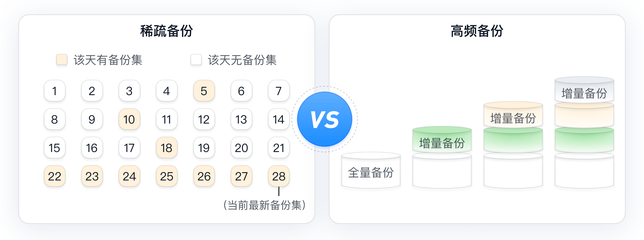
Task: Select the 全量备份 cylinder icon
Action: (x=371, y=171)
